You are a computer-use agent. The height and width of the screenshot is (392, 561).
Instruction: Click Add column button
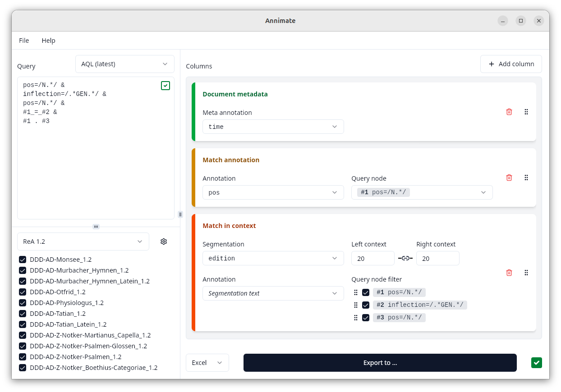pyautogui.click(x=511, y=64)
